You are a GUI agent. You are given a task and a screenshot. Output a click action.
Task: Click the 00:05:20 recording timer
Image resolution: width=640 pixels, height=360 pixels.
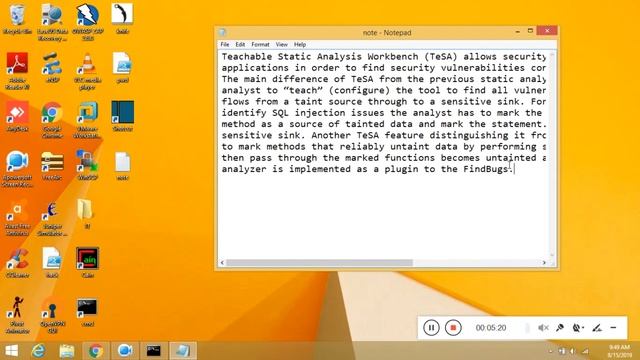point(491,328)
